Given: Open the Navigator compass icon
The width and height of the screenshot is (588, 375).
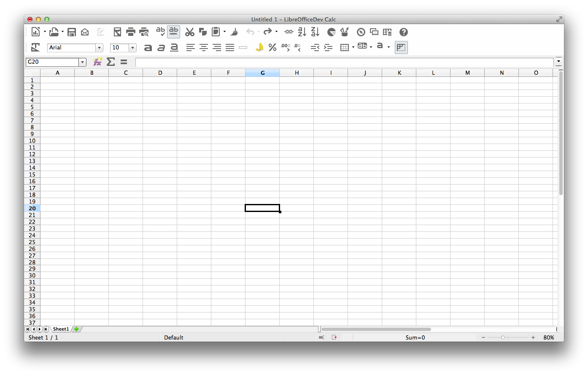Looking at the screenshot, I should pos(361,32).
